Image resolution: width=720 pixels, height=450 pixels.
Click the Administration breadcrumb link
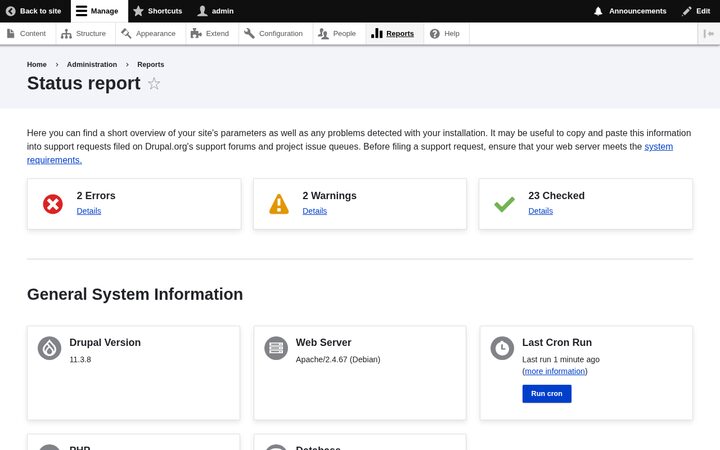point(92,65)
